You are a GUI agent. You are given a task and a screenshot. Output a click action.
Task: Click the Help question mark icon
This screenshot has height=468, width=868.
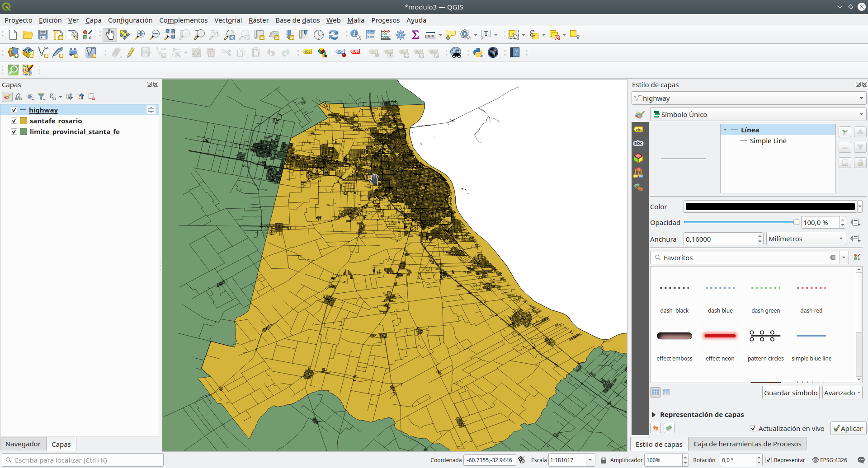(x=515, y=52)
